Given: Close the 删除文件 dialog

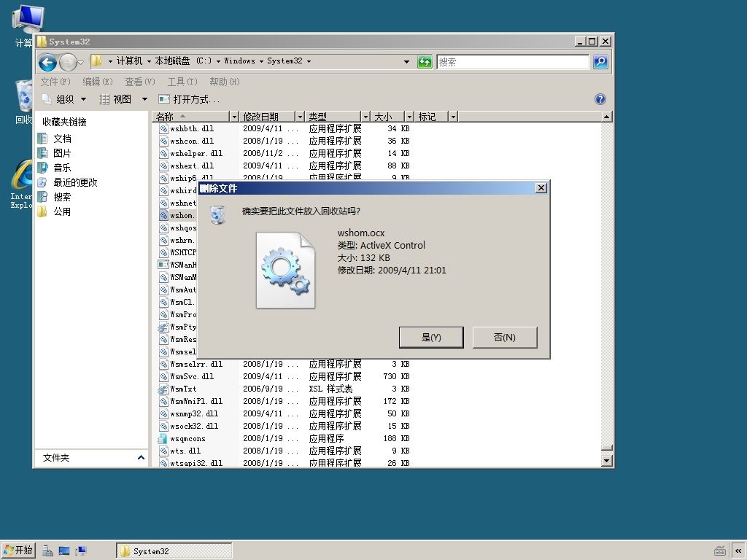Looking at the screenshot, I should pos(541,188).
